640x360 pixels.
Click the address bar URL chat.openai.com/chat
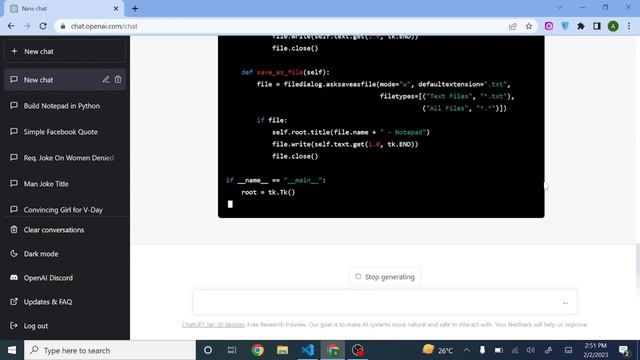pyautogui.click(x=104, y=26)
